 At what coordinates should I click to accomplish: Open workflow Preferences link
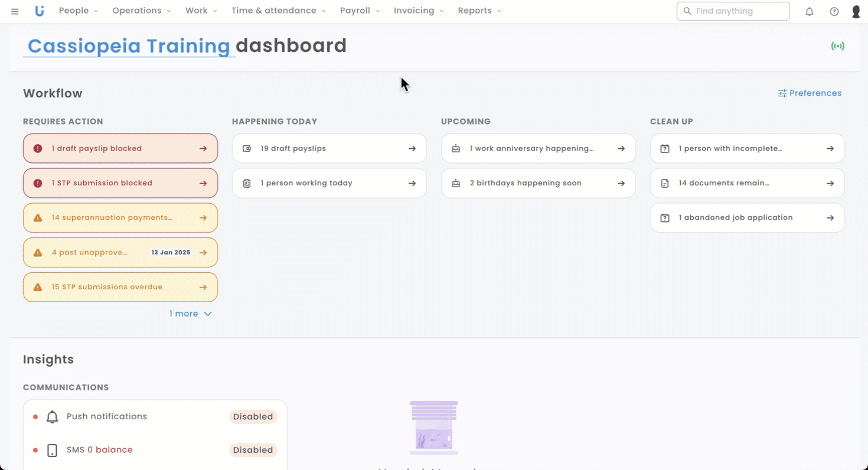click(810, 93)
